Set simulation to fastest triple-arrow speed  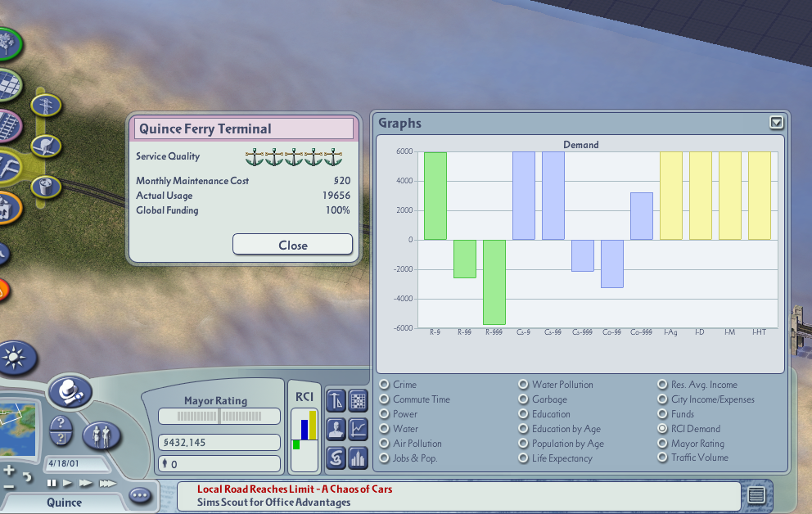point(108,484)
